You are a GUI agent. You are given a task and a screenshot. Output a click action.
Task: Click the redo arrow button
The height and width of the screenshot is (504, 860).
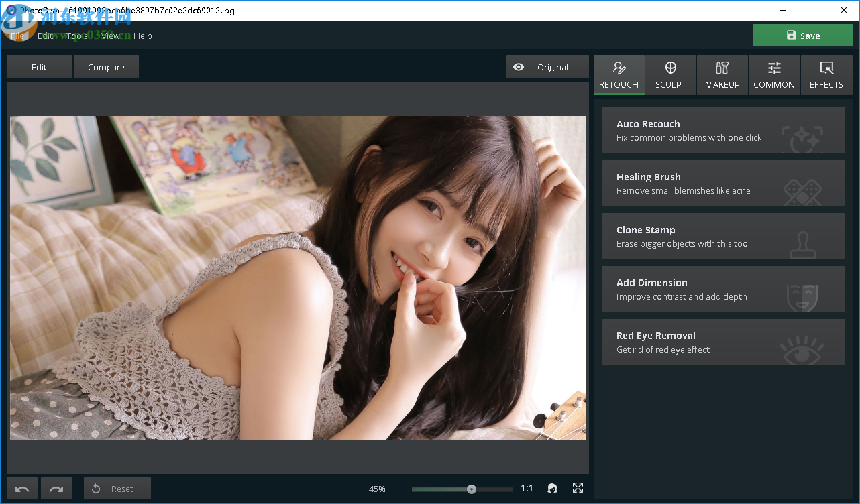click(x=56, y=489)
